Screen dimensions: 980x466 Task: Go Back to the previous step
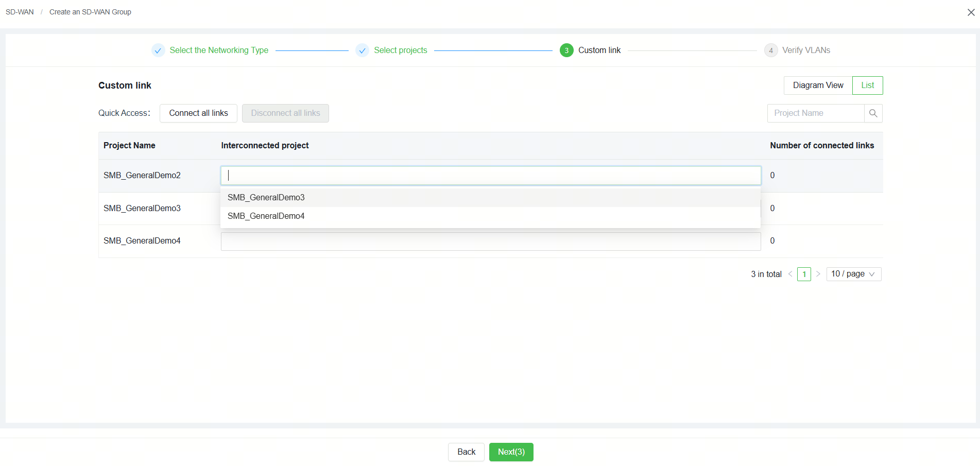pyautogui.click(x=466, y=452)
